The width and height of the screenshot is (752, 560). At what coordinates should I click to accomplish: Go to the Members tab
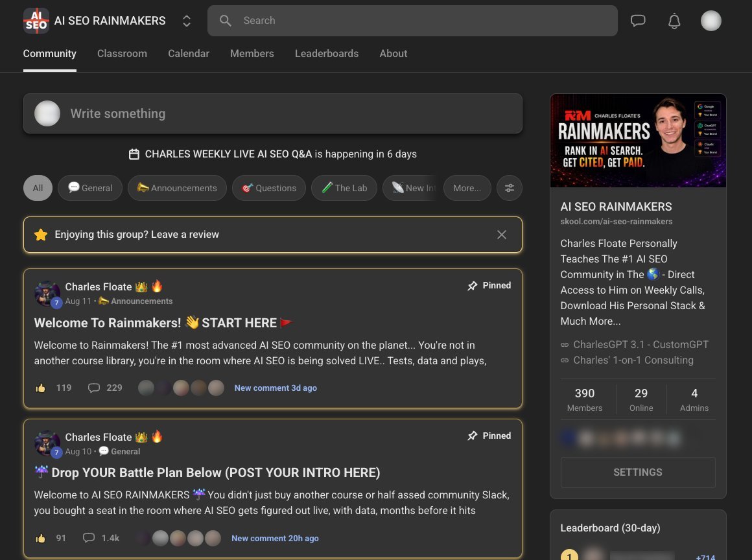pyautogui.click(x=252, y=54)
